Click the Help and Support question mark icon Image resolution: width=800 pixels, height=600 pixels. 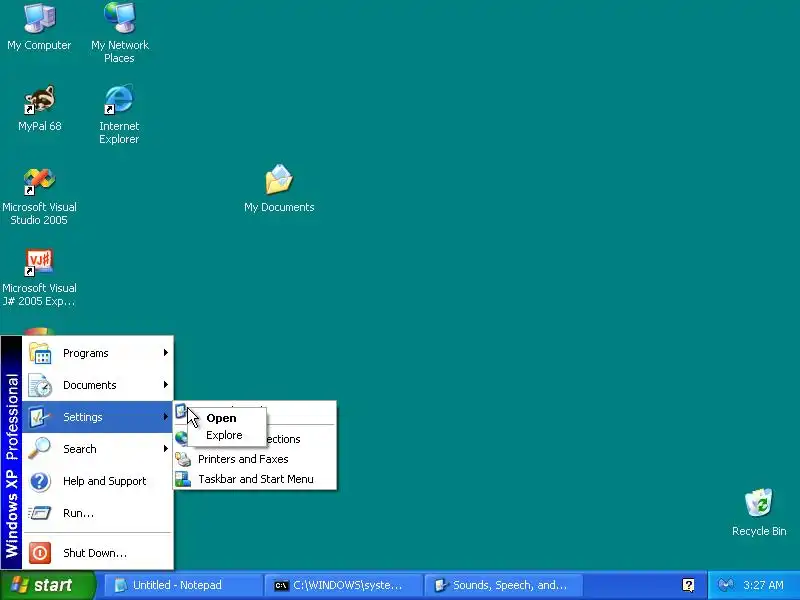point(40,481)
